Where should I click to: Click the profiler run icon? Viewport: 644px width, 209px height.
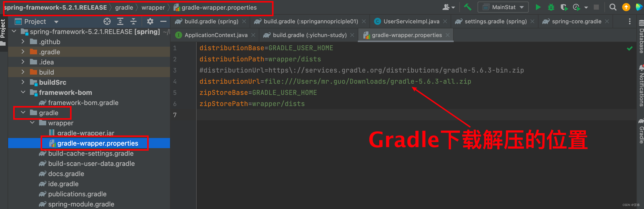(577, 7)
